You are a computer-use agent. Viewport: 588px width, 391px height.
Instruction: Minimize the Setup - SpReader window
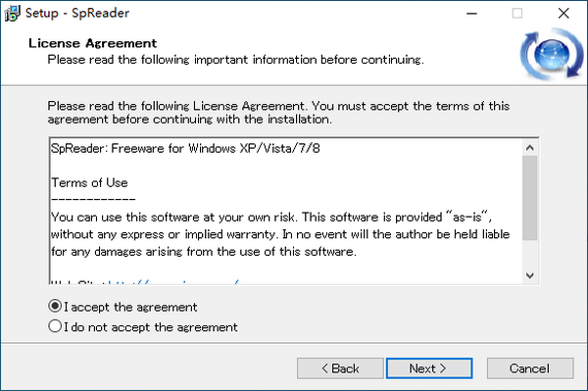click(471, 14)
